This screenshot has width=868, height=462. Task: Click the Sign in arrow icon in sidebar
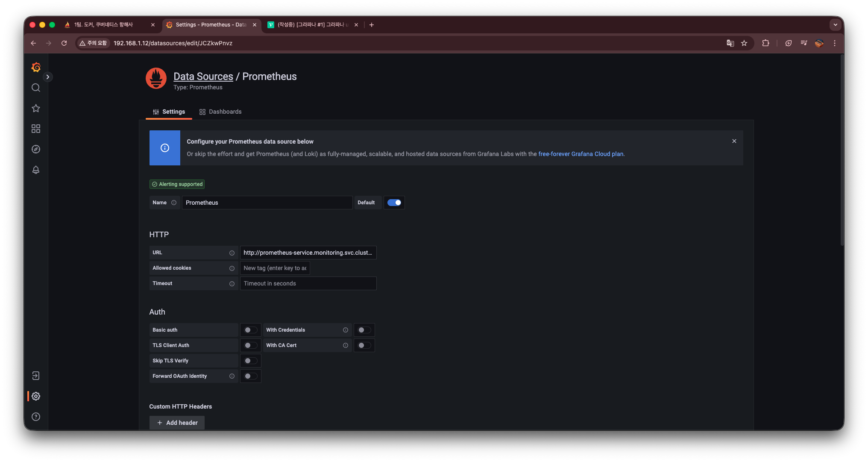[36, 376]
